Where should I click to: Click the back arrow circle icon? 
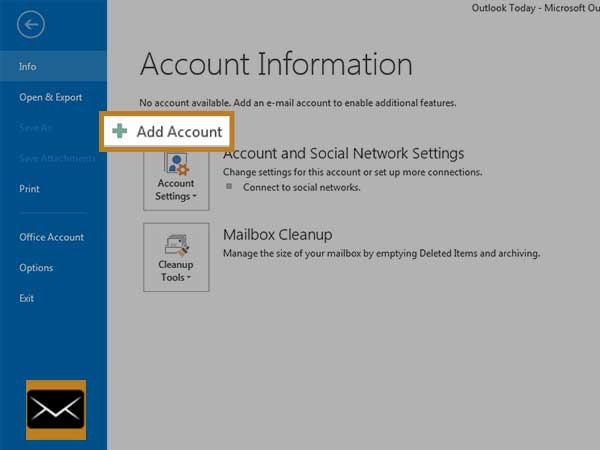tap(31, 24)
